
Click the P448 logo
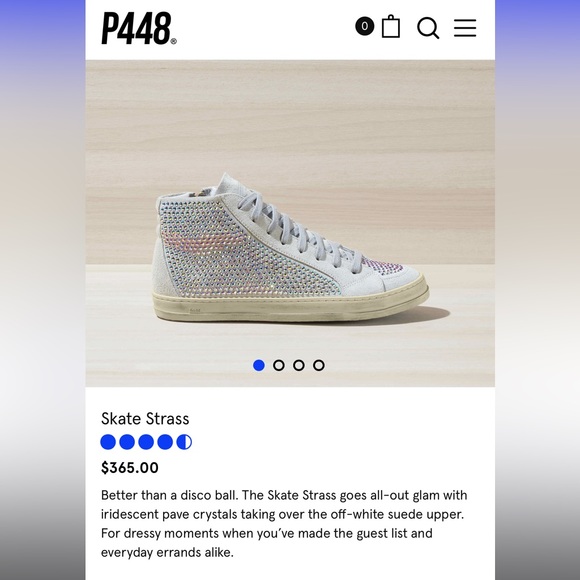coord(137,28)
